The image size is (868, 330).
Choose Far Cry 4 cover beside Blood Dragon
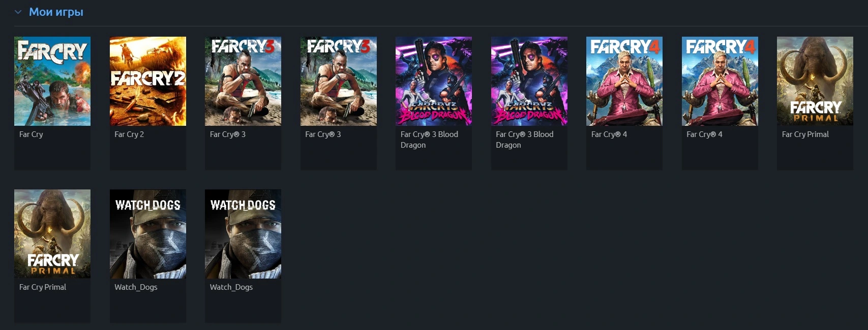click(x=624, y=81)
